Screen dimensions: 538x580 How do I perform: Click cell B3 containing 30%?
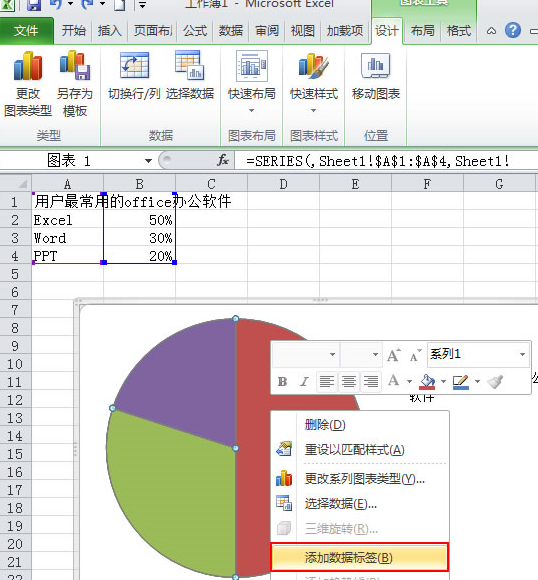[139, 238]
